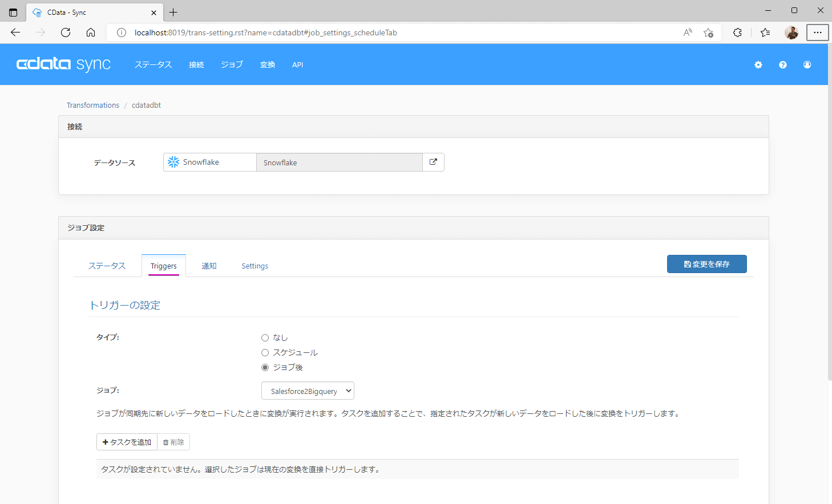832x504 pixels.
Task: Click the page vertical scrollbar
Action: click(x=829, y=212)
